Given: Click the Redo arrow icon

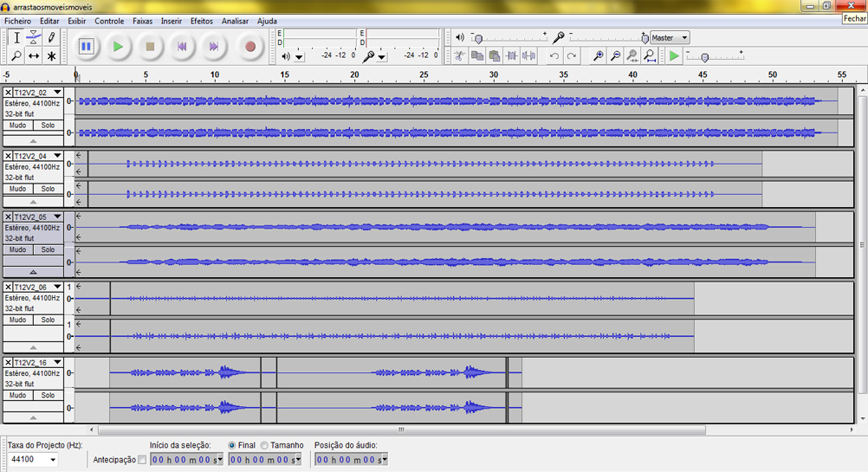Looking at the screenshot, I should tap(572, 56).
